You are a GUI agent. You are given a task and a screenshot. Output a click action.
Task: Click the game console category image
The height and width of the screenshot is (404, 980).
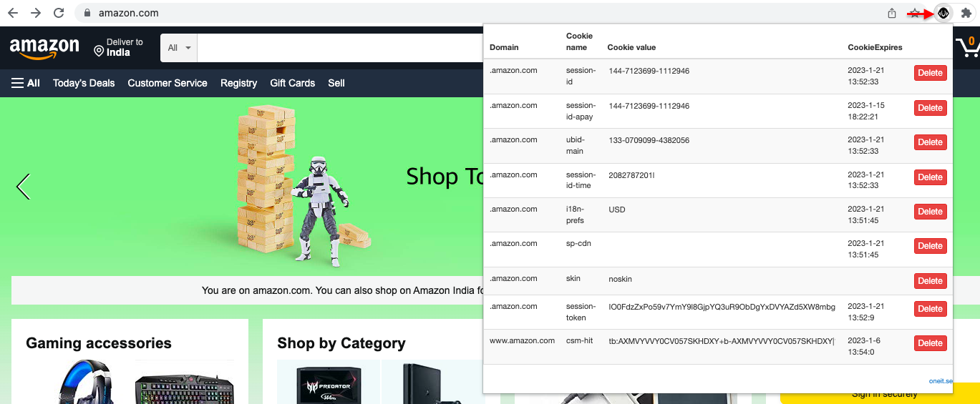point(432,382)
